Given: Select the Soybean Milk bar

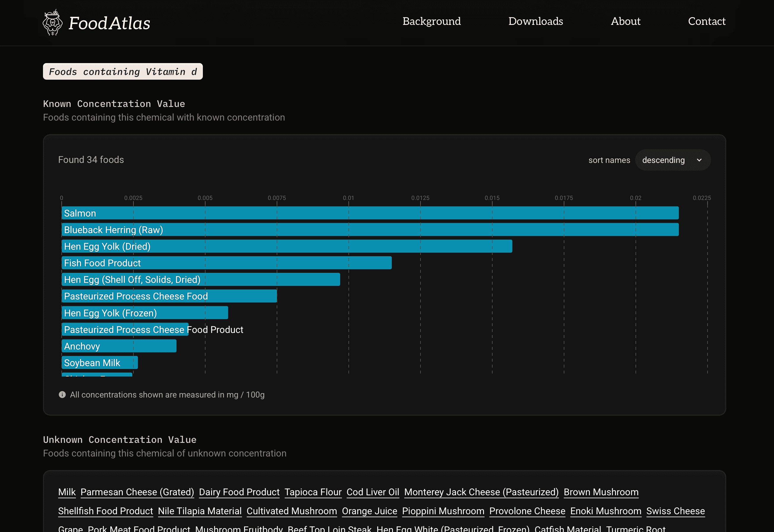Looking at the screenshot, I should (x=99, y=363).
